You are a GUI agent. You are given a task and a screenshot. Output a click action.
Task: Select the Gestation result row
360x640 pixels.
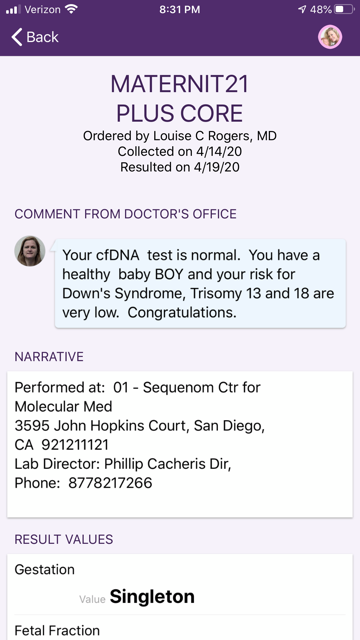coord(180,584)
